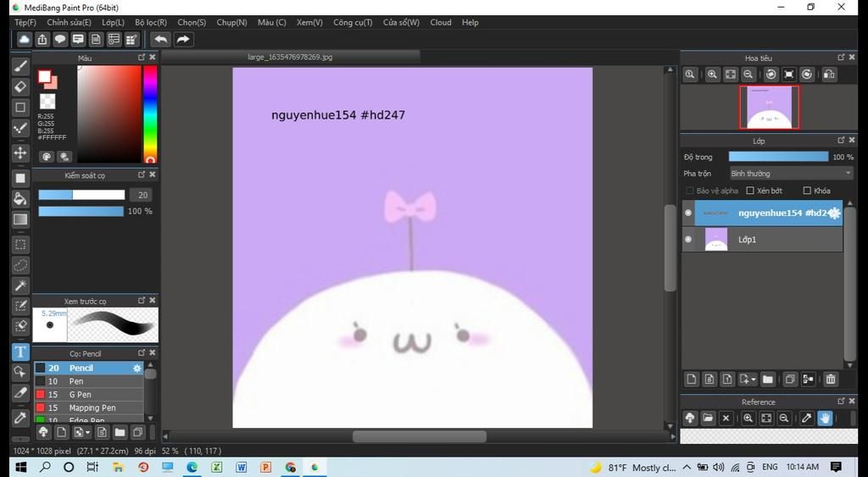Open settings gear of Pencil brush
This screenshot has height=477, width=868.
[137, 368]
